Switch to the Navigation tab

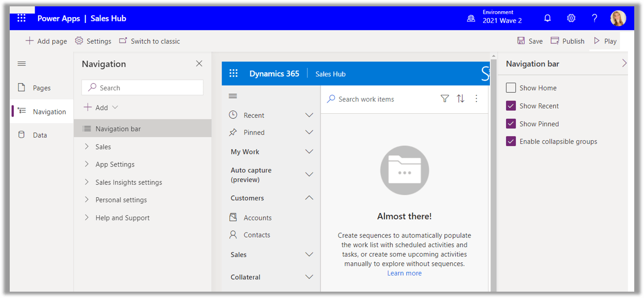pos(41,111)
